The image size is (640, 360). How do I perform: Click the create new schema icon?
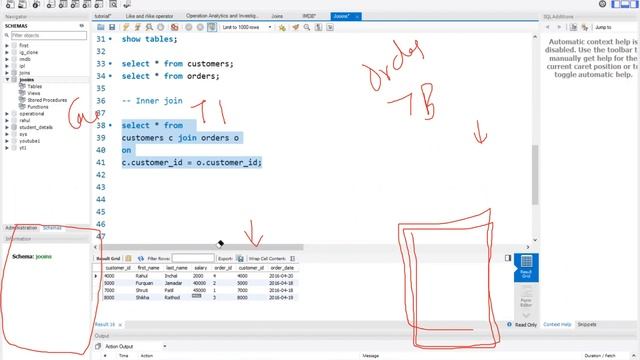coord(51,4)
